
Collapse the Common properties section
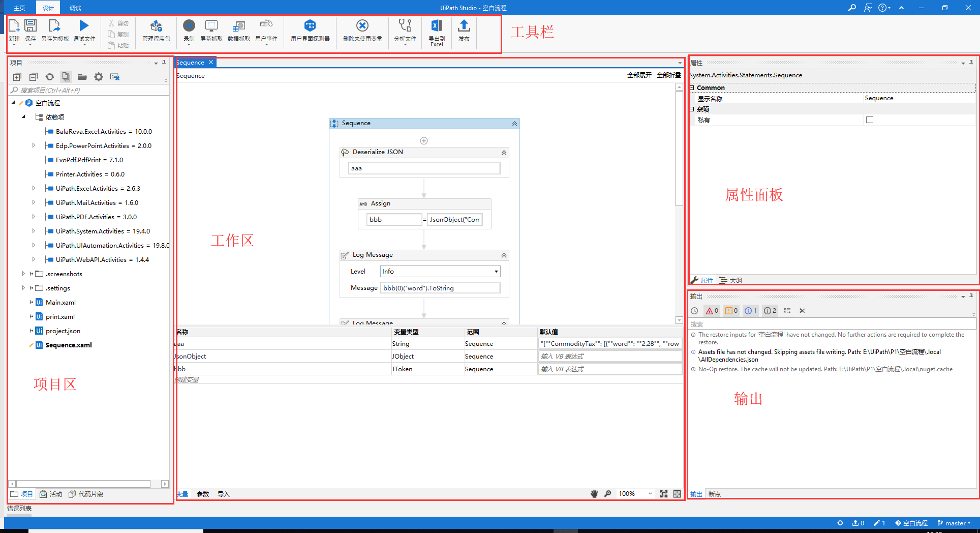click(x=692, y=88)
